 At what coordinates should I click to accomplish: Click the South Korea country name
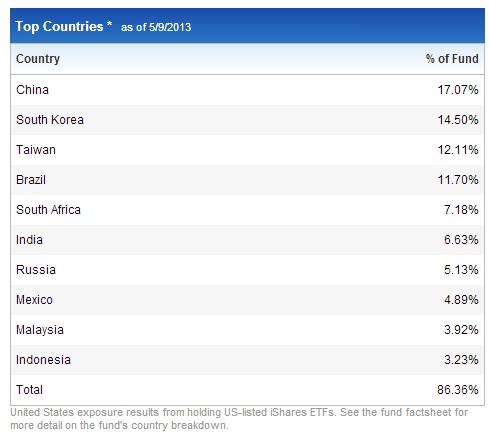click(x=50, y=120)
